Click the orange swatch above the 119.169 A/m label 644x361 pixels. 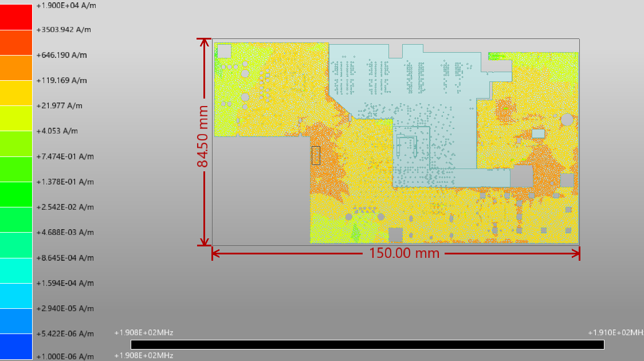(16, 68)
